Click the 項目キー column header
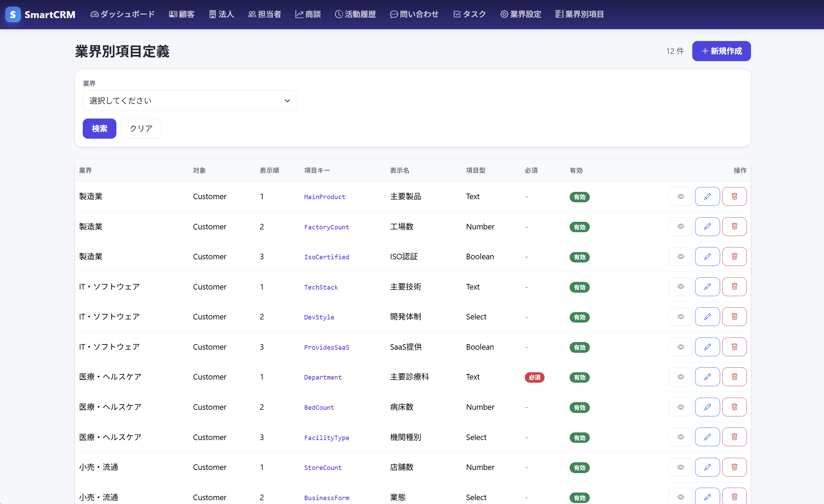 pyautogui.click(x=317, y=170)
